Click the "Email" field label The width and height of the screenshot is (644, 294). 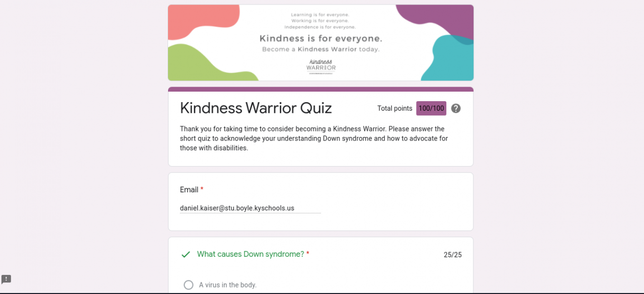(189, 190)
